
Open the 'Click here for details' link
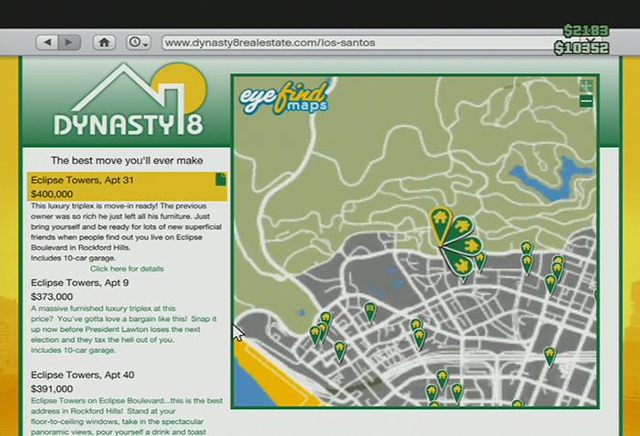click(127, 269)
